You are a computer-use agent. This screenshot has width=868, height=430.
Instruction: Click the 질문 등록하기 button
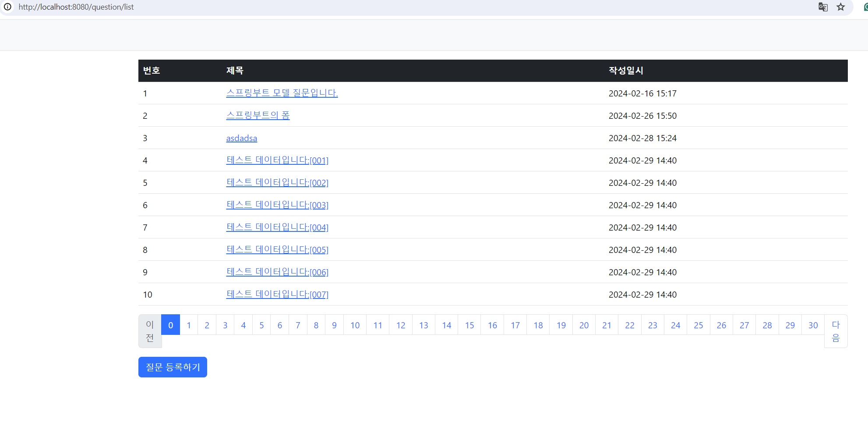point(173,367)
